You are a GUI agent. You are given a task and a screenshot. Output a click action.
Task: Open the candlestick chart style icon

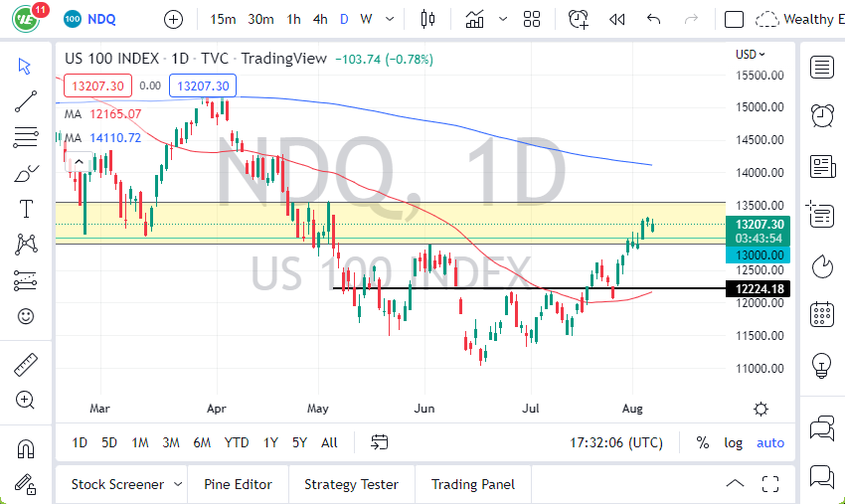428,19
